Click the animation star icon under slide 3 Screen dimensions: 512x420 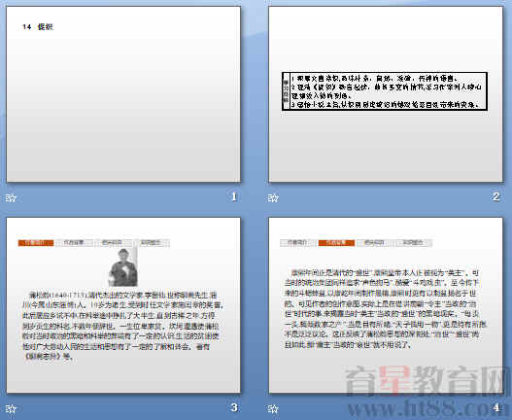tap(11, 408)
